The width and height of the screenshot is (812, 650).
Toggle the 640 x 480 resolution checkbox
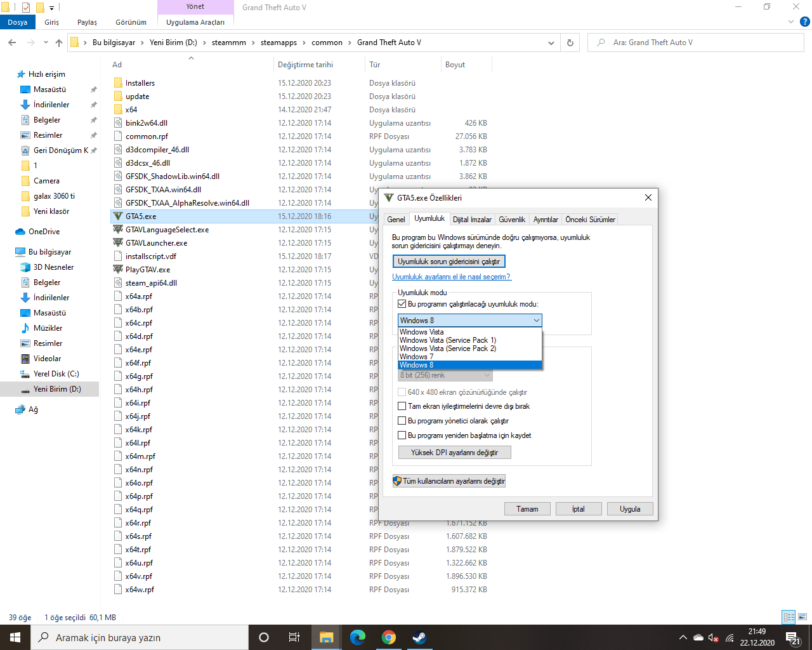402,392
